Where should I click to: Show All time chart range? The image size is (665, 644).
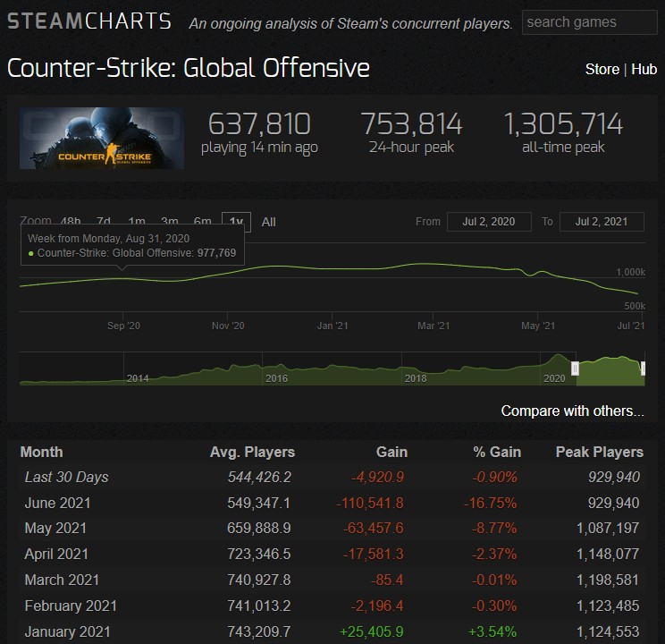click(x=268, y=222)
